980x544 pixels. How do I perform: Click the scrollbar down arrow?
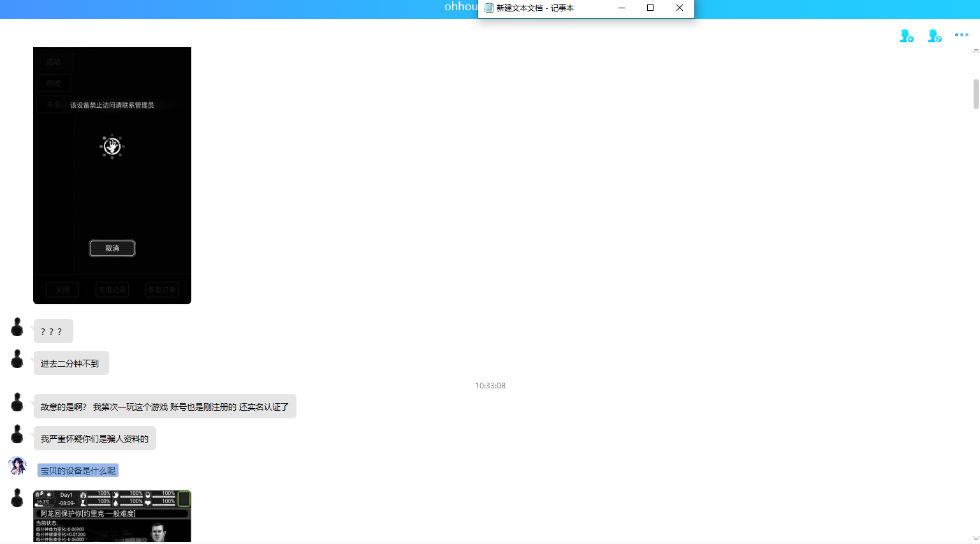click(976, 538)
